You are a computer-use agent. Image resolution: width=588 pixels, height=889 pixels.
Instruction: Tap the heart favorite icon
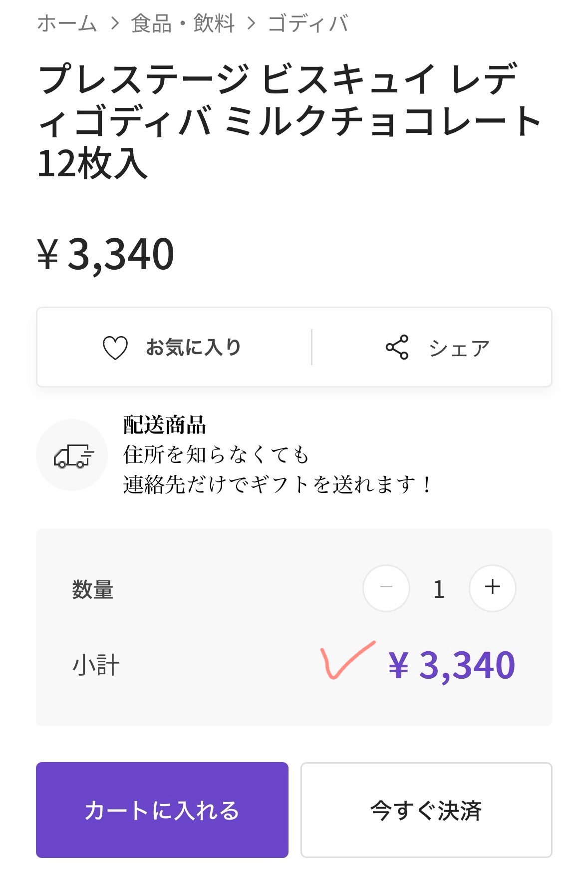(115, 348)
